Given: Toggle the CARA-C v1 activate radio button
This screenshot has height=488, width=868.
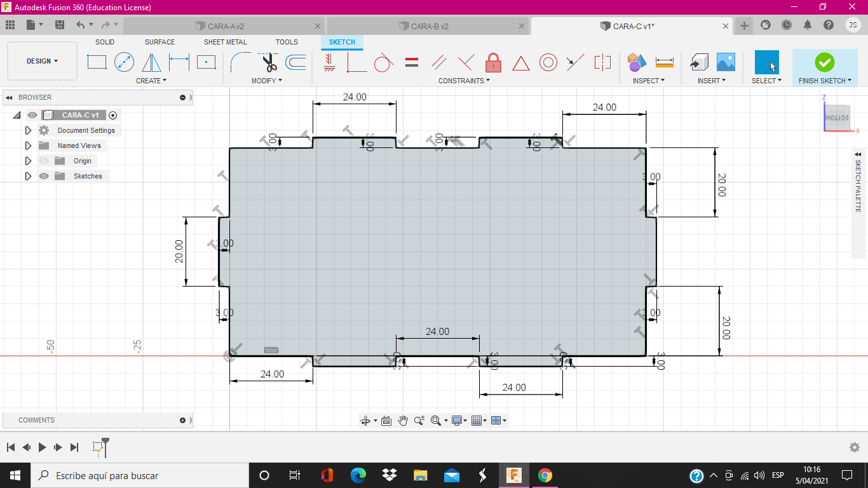Looking at the screenshot, I should [x=113, y=115].
